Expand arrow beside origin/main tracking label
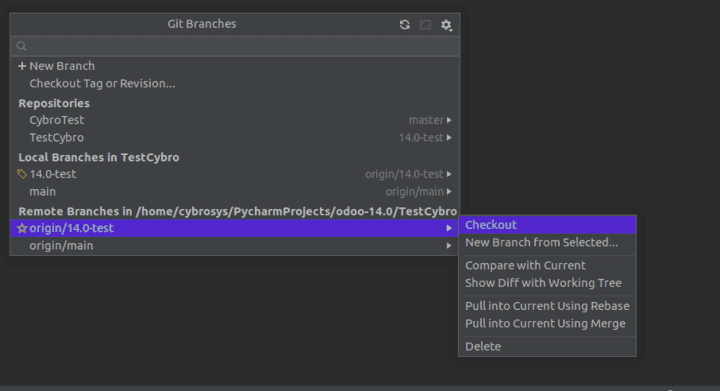Image resolution: width=720 pixels, height=391 pixels. (x=449, y=191)
